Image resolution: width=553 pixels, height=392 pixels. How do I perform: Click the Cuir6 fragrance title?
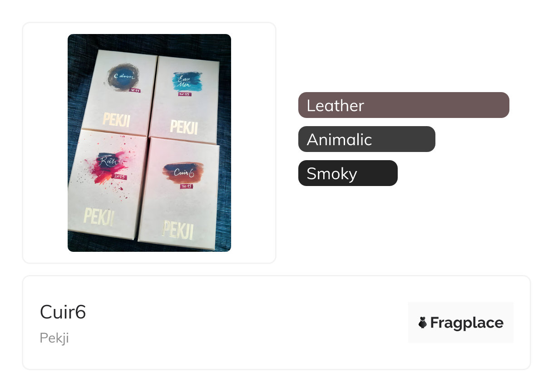pos(63,312)
